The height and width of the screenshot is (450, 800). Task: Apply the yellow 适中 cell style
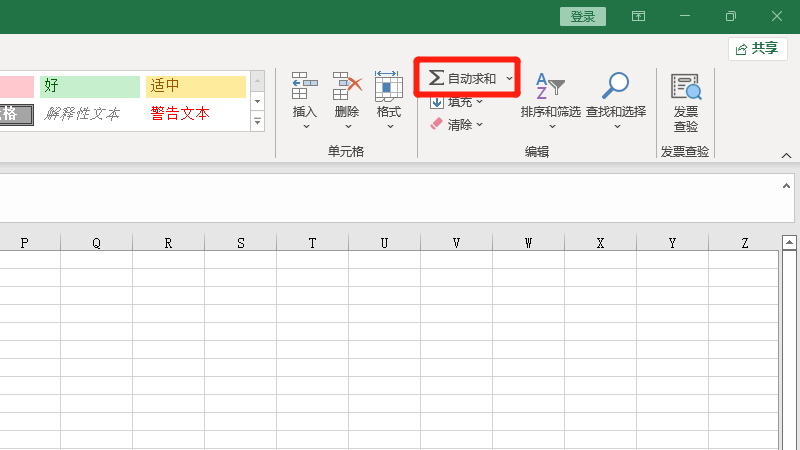tap(195, 86)
